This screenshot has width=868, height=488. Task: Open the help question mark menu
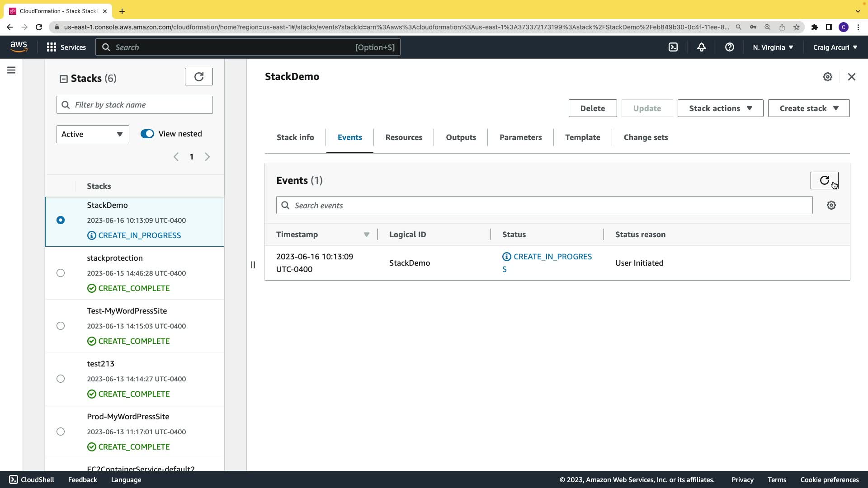pyautogui.click(x=729, y=47)
